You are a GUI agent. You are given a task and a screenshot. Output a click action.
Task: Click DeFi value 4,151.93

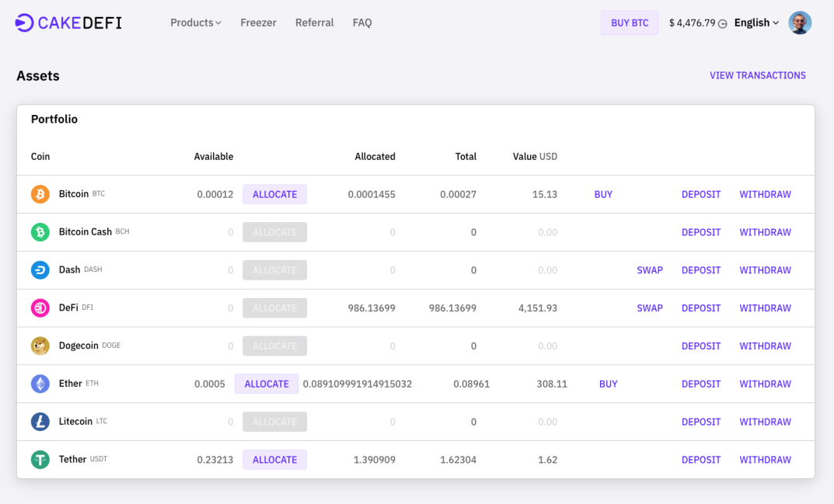(x=538, y=308)
